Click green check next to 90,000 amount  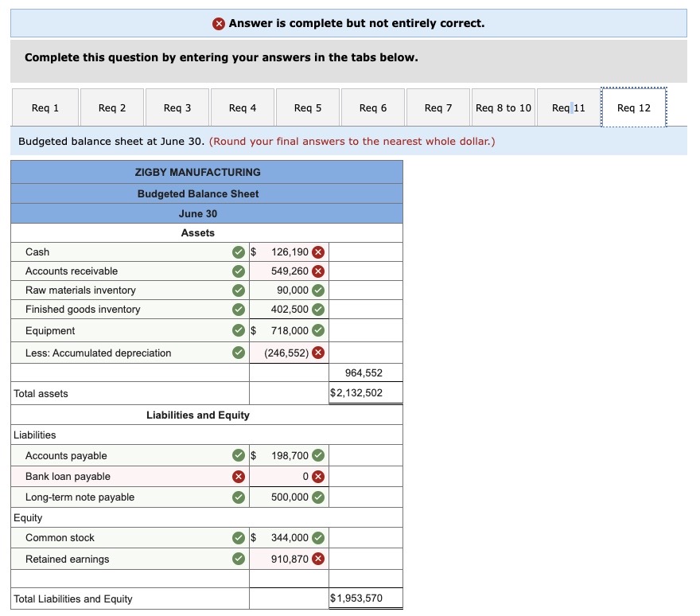click(318, 290)
